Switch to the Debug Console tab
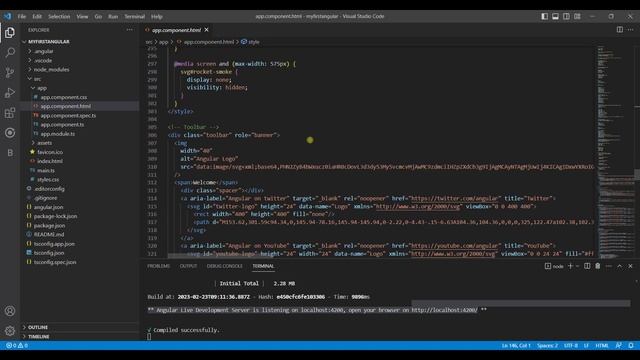The image size is (640, 360). pos(224,266)
